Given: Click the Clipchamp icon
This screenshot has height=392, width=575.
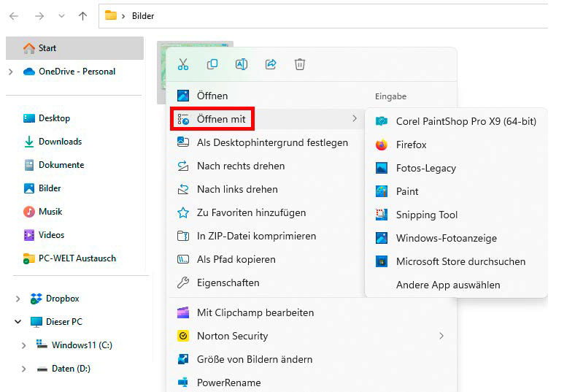Looking at the screenshot, I should click(x=183, y=312).
